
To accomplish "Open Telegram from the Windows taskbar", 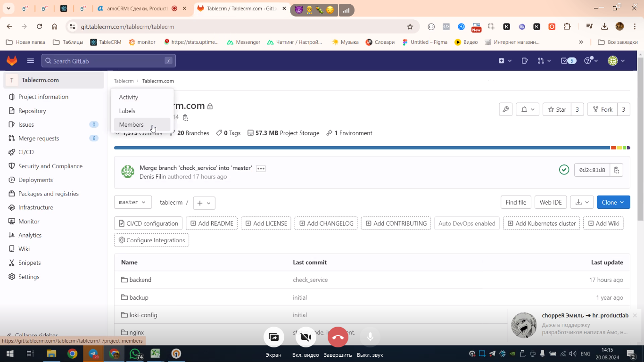I will [x=93, y=354].
